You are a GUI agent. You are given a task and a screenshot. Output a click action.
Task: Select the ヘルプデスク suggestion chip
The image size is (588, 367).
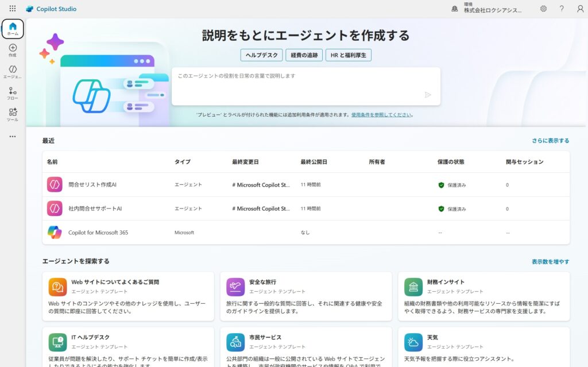[261, 55]
